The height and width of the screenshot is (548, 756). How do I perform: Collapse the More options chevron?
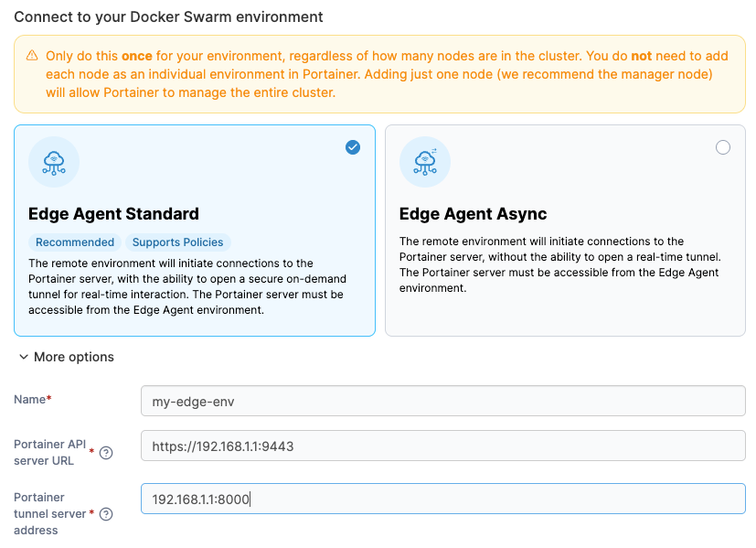[22, 358]
